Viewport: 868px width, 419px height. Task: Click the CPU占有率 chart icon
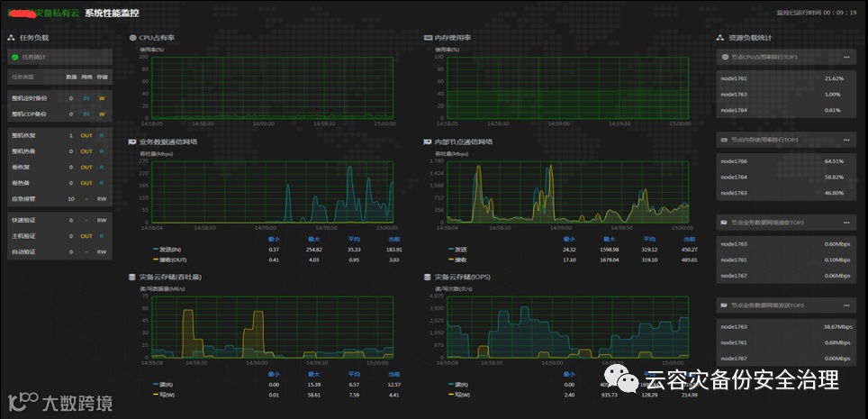[x=132, y=38]
